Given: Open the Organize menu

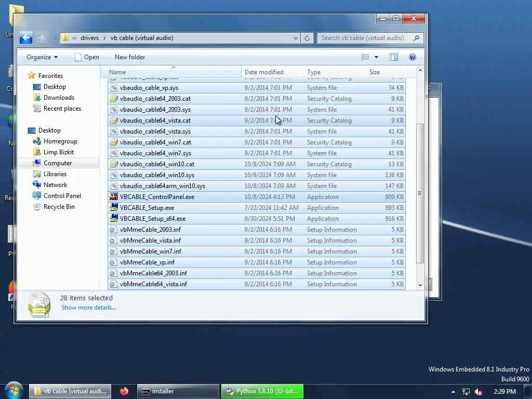Looking at the screenshot, I should (x=42, y=57).
